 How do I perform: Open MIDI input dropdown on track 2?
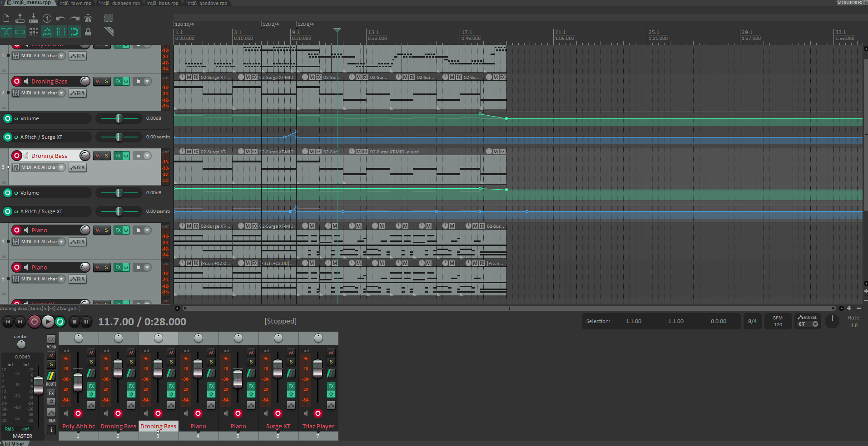coord(61,93)
